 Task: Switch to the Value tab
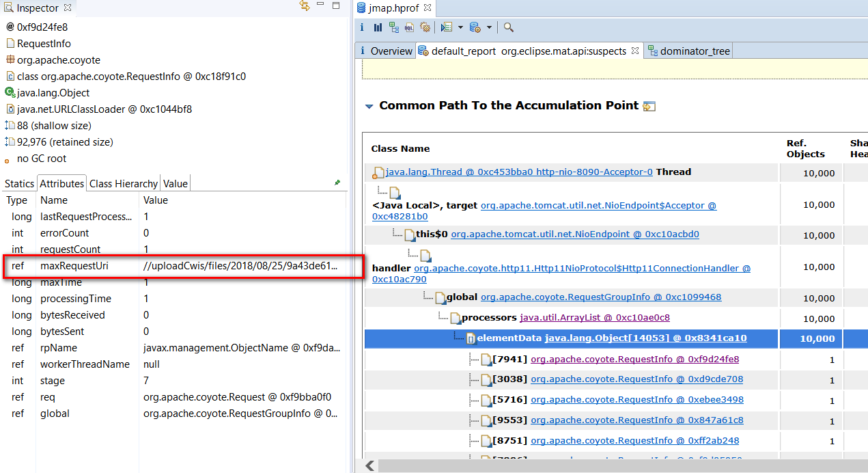pos(176,183)
